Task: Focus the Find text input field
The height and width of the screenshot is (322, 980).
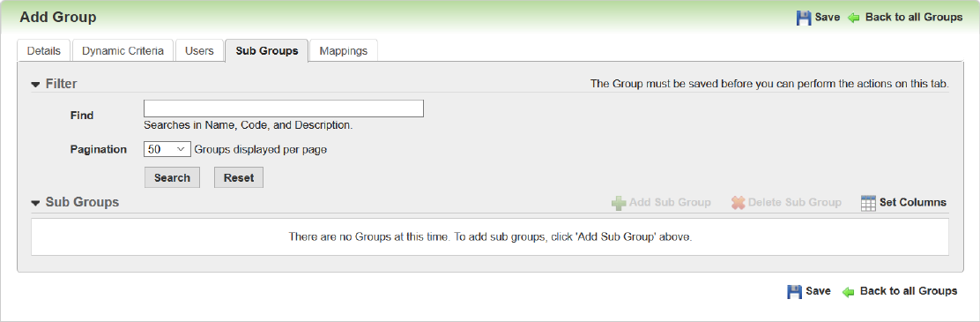Action: (x=284, y=109)
